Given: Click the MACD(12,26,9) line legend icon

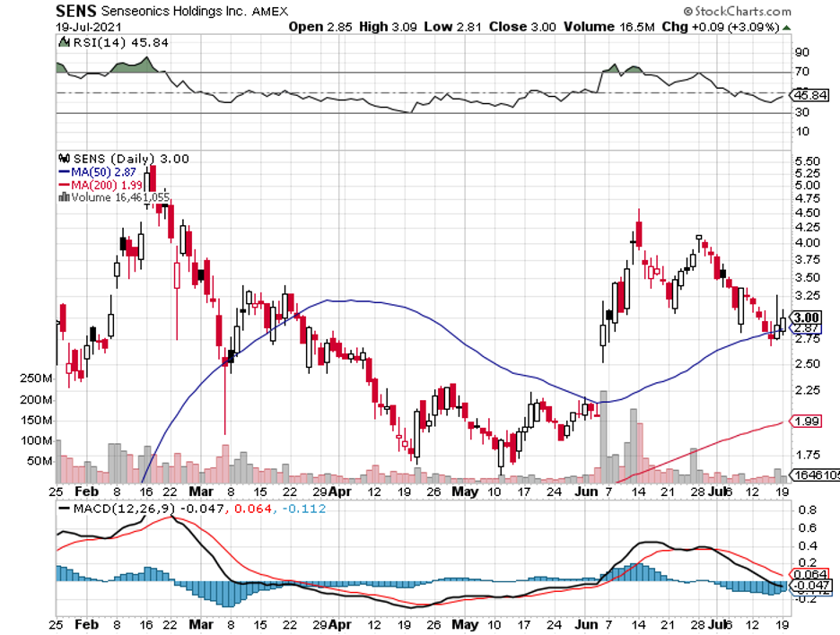Looking at the screenshot, I should point(63,509).
